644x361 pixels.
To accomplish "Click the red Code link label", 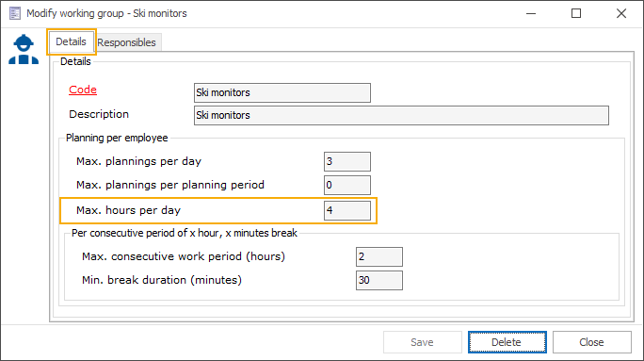I will coord(83,90).
